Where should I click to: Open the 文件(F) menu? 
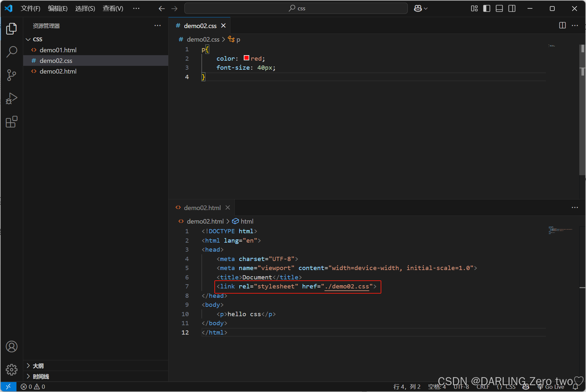click(30, 8)
